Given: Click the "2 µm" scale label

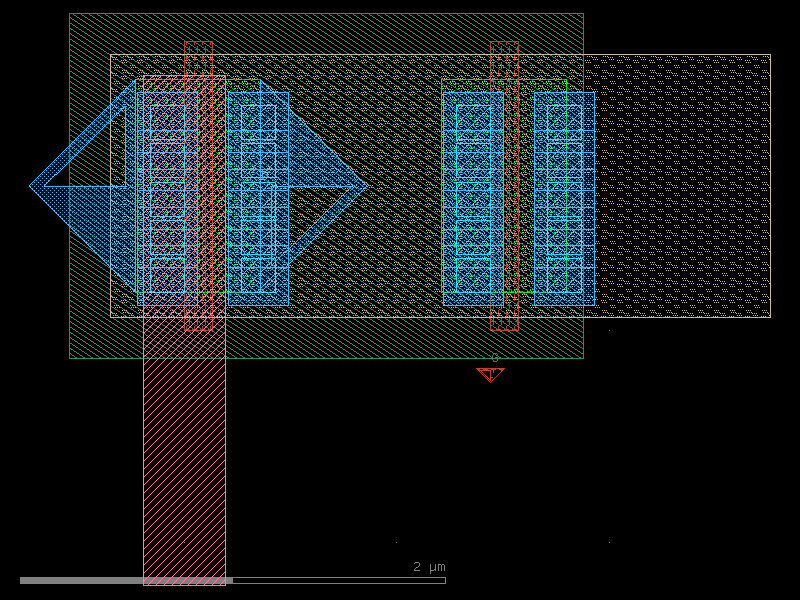Looking at the screenshot, I should (429, 567).
